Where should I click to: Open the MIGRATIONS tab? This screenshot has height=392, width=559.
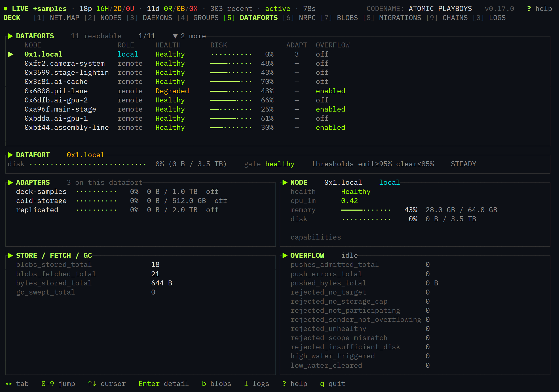pyautogui.click(x=392, y=18)
